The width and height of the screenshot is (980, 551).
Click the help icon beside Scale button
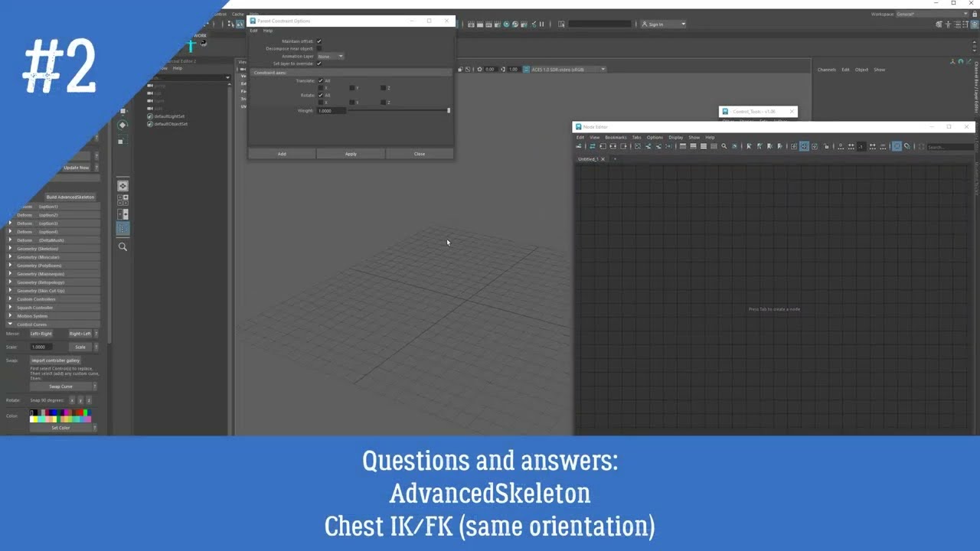(x=95, y=347)
